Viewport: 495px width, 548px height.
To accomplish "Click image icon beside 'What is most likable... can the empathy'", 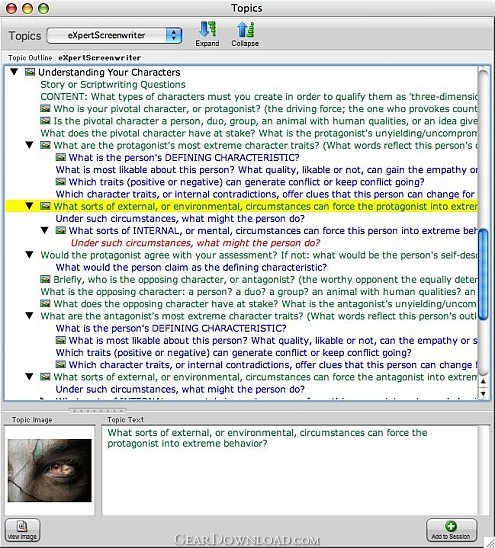I will pos(61,340).
